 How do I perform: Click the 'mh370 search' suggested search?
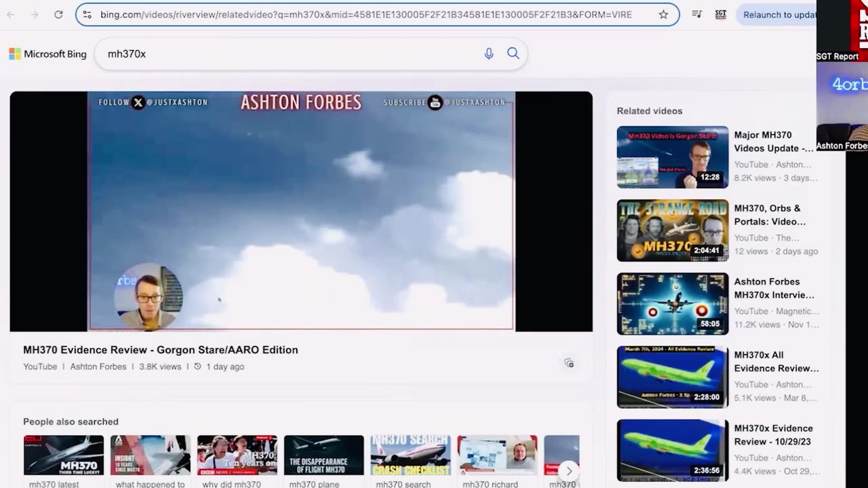coord(411,462)
